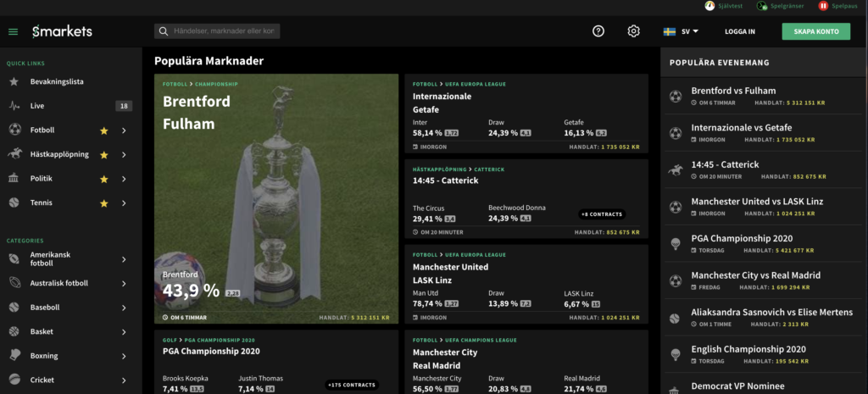Click the Fotboll soccer ball sidebar icon
The height and width of the screenshot is (394, 868).
point(14,130)
